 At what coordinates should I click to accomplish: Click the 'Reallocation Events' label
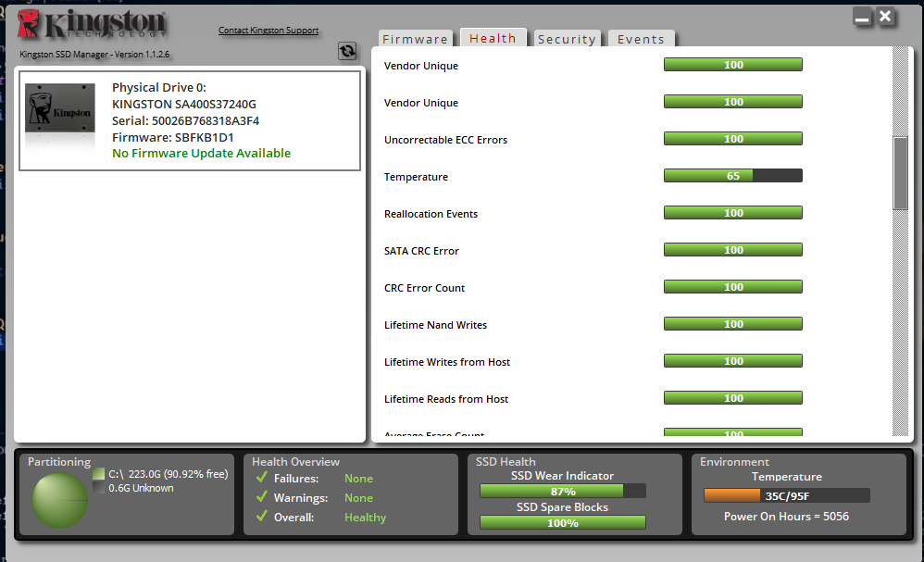coord(431,214)
